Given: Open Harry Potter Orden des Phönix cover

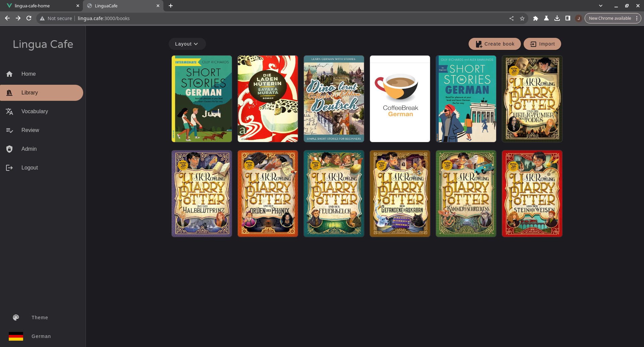Looking at the screenshot, I should click(268, 194).
